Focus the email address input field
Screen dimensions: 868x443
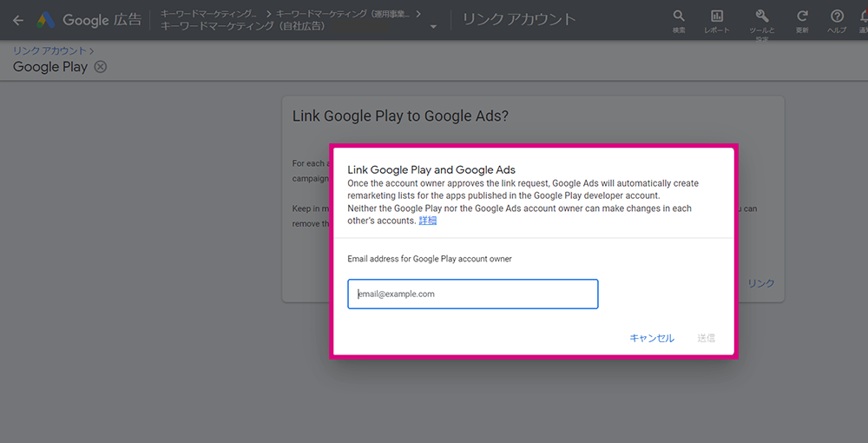pos(473,294)
